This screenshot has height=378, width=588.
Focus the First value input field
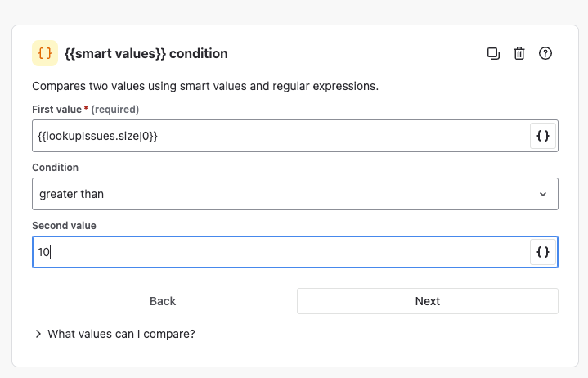[x=278, y=137]
